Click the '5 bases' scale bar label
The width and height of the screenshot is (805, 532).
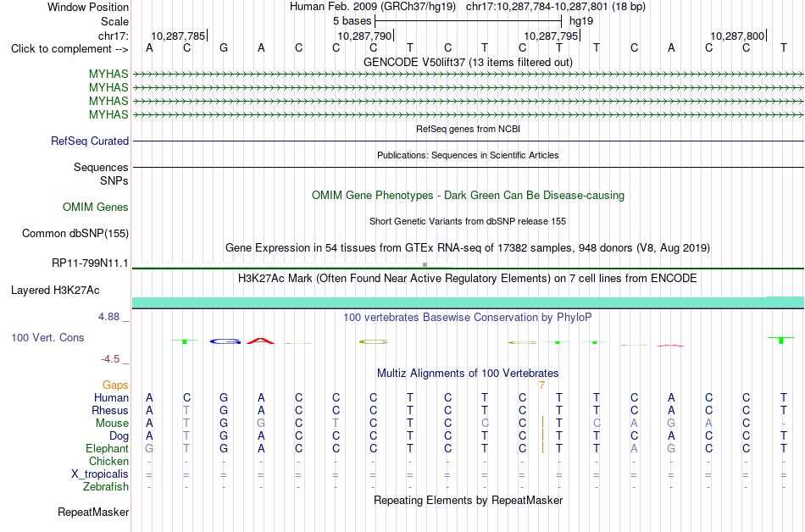(x=352, y=21)
